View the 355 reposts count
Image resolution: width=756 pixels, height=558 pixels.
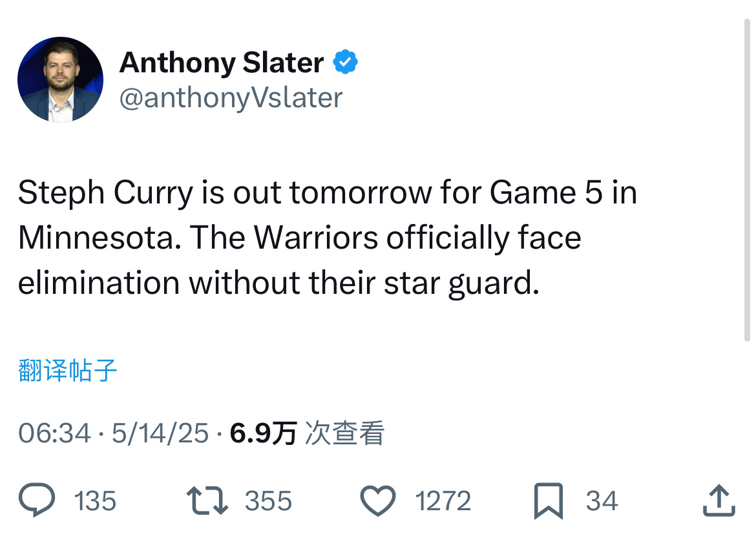[268, 501]
